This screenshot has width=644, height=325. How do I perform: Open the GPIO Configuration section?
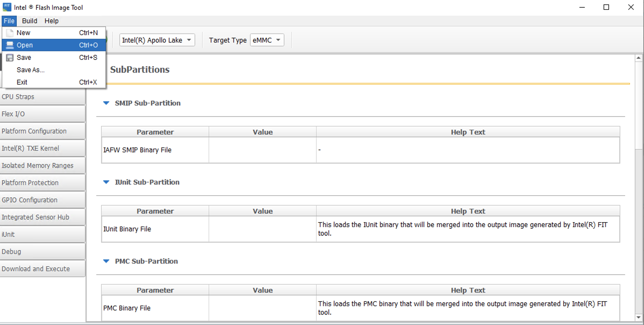[42, 200]
